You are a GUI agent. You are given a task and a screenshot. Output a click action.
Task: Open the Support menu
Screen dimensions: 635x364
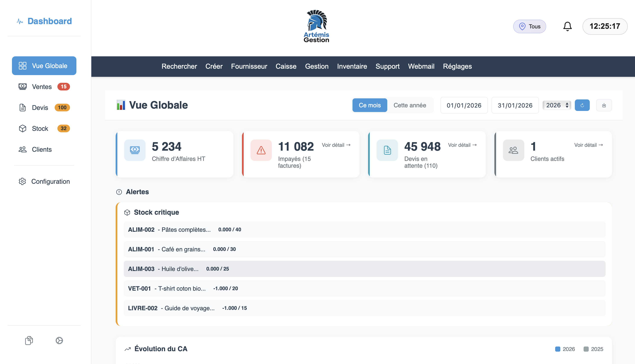click(x=387, y=66)
